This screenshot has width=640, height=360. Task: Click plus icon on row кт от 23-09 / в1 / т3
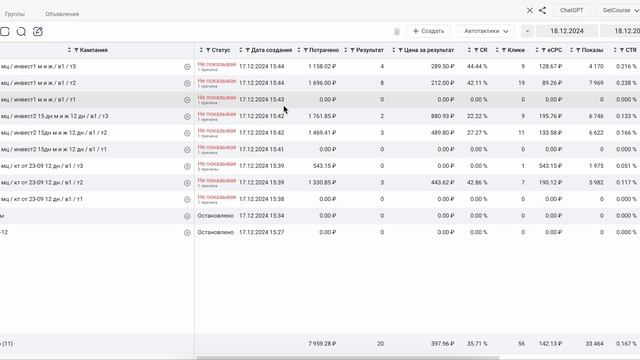[187, 167]
